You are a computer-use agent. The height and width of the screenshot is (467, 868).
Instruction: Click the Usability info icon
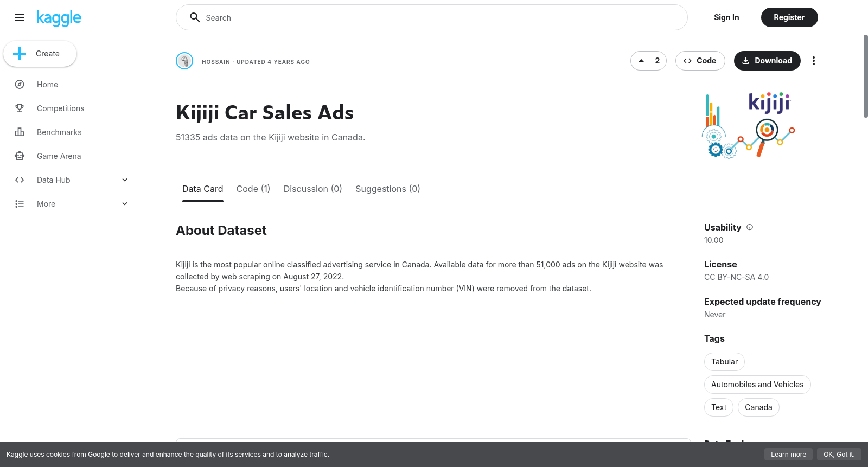tap(750, 227)
